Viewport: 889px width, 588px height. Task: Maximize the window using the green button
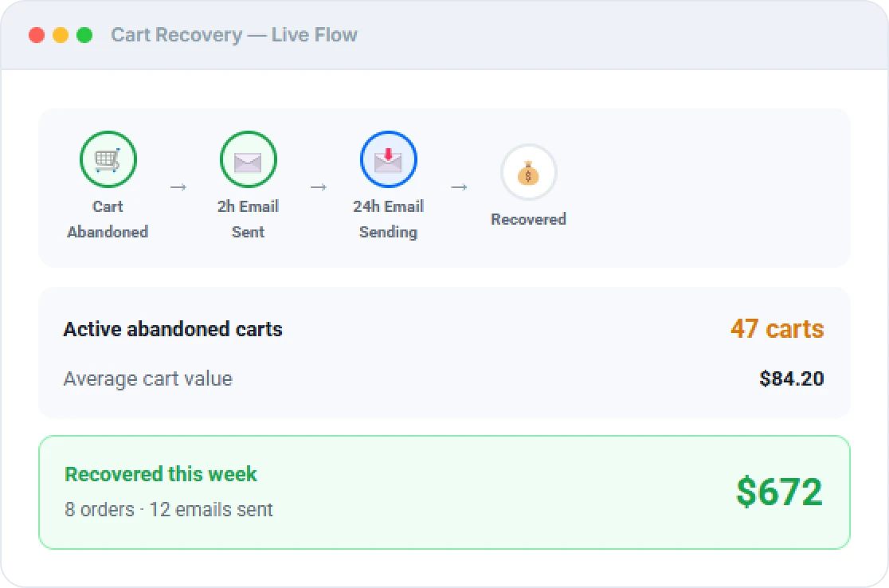tap(84, 35)
